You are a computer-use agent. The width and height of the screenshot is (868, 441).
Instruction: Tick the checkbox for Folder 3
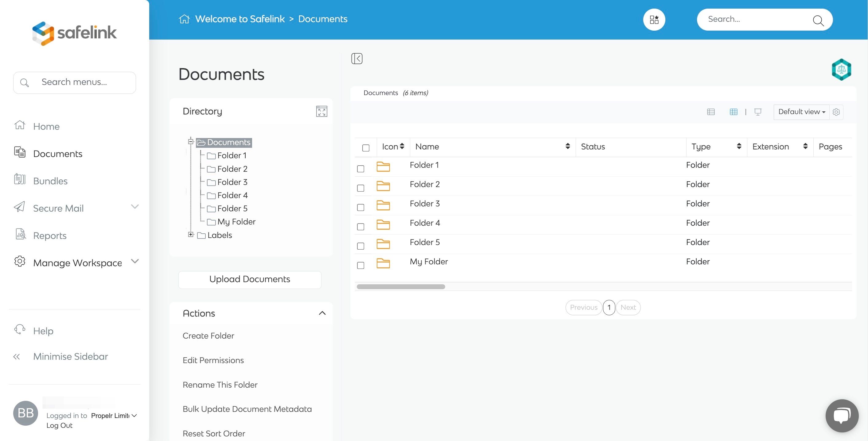[x=360, y=207]
